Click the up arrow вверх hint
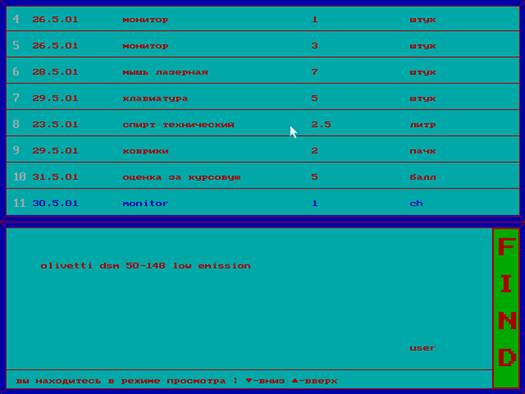 [x=314, y=381]
